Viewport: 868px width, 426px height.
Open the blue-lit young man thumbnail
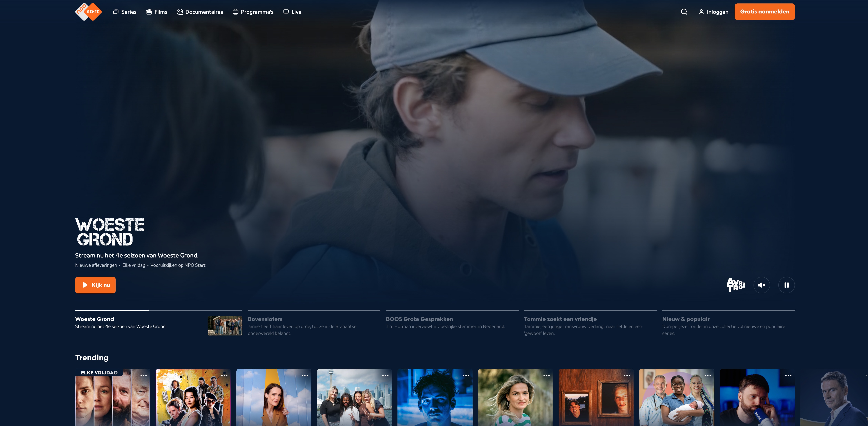(435, 397)
